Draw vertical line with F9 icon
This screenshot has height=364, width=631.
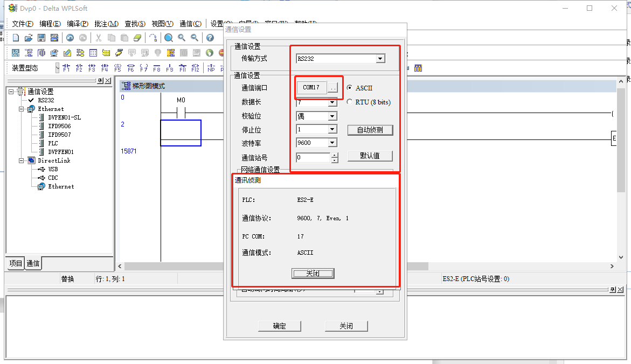170,68
